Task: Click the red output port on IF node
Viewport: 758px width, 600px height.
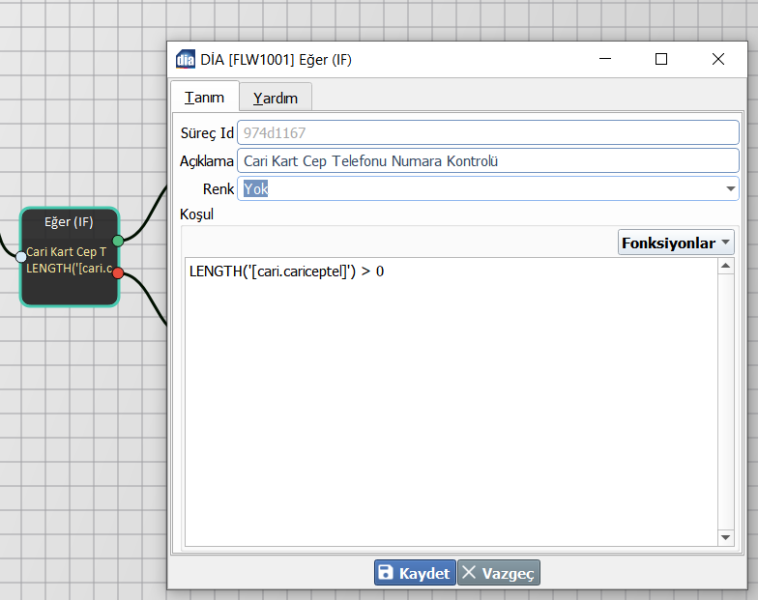Action: tap(118, 273)
